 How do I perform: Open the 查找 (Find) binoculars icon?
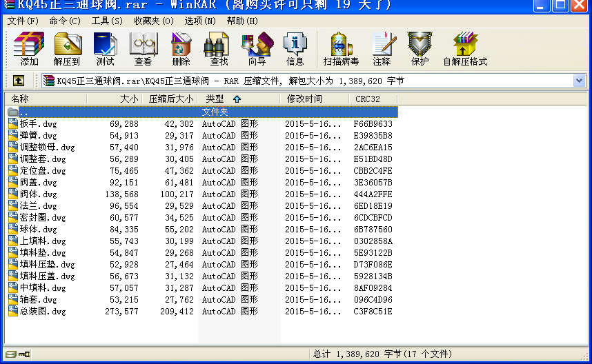219,49
